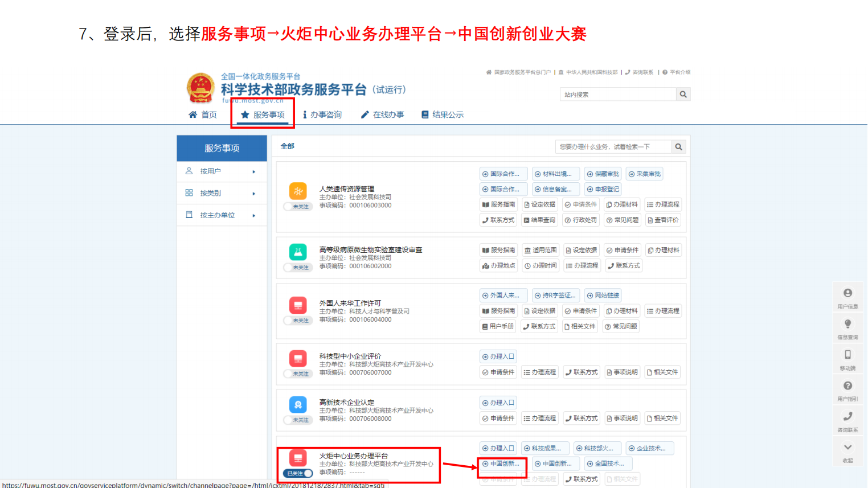The width and height of the screenshot is (868, 488).
Task: Click 办理地点 for 高等级病原微生物实验室建设审查
Action: pyautogui.click(x=498, y=265)
